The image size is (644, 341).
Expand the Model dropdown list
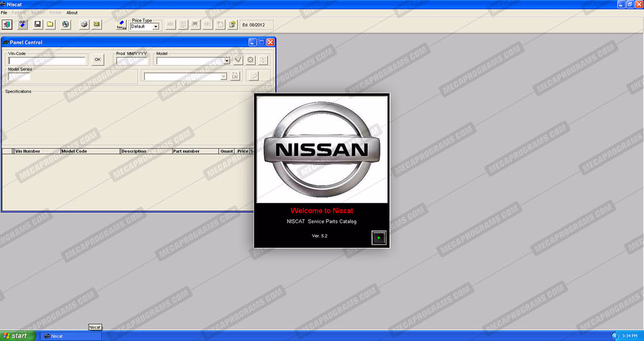pyautogui.click(x=226, y=60)
